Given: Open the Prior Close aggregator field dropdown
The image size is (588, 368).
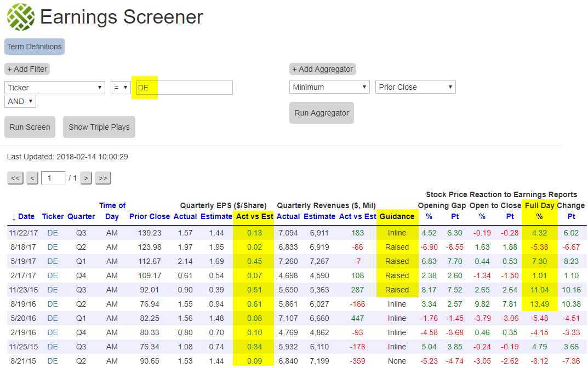Looking at the screenshot, I should click(415, 87).
